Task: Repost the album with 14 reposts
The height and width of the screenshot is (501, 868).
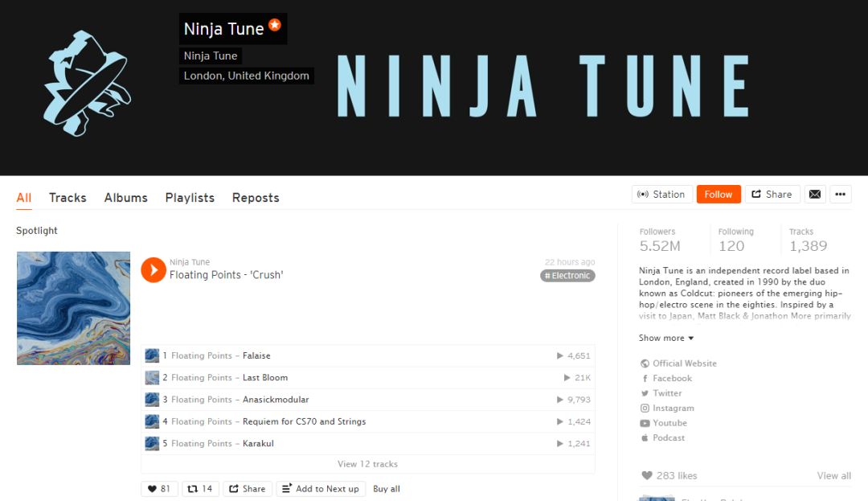Action: [x=200, y=489]
